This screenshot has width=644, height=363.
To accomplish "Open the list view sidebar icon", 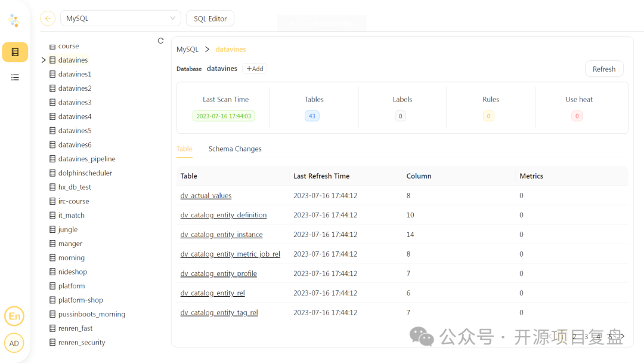I will [x=15, y=77].
